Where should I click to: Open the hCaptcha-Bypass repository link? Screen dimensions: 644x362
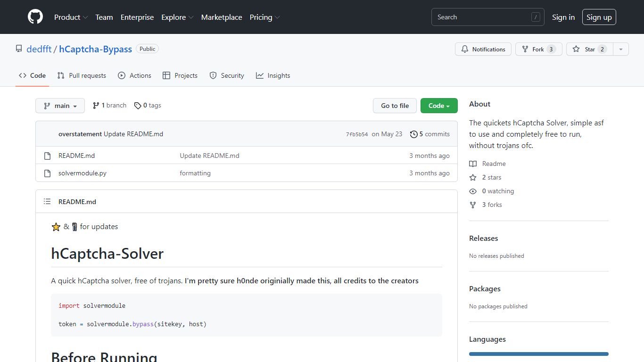(x=96, y=49)
